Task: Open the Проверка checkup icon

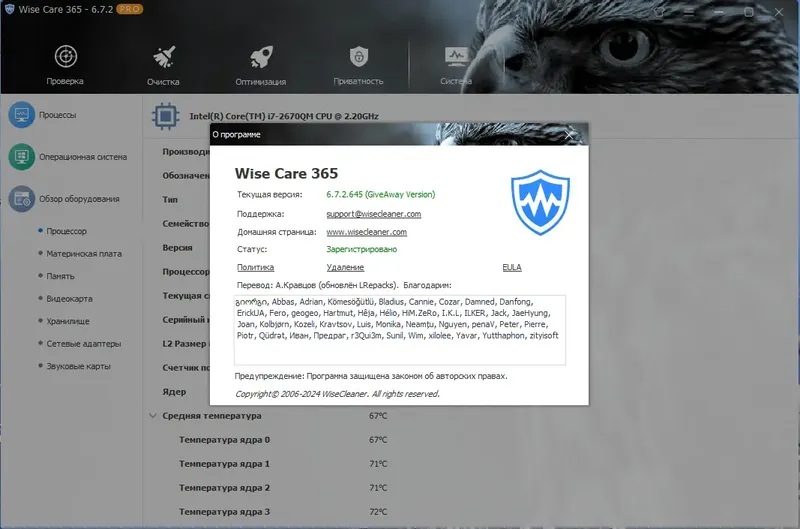Action: [x=65, y=57]
